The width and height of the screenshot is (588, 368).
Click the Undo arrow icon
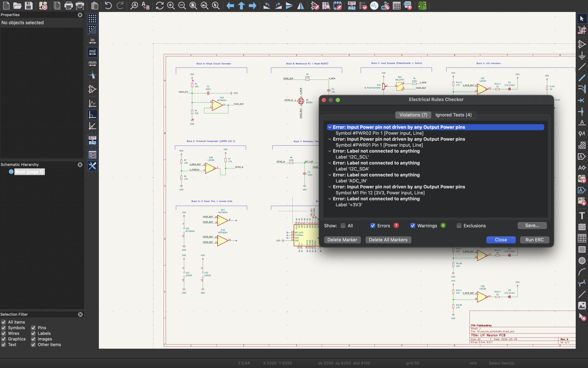108,6
